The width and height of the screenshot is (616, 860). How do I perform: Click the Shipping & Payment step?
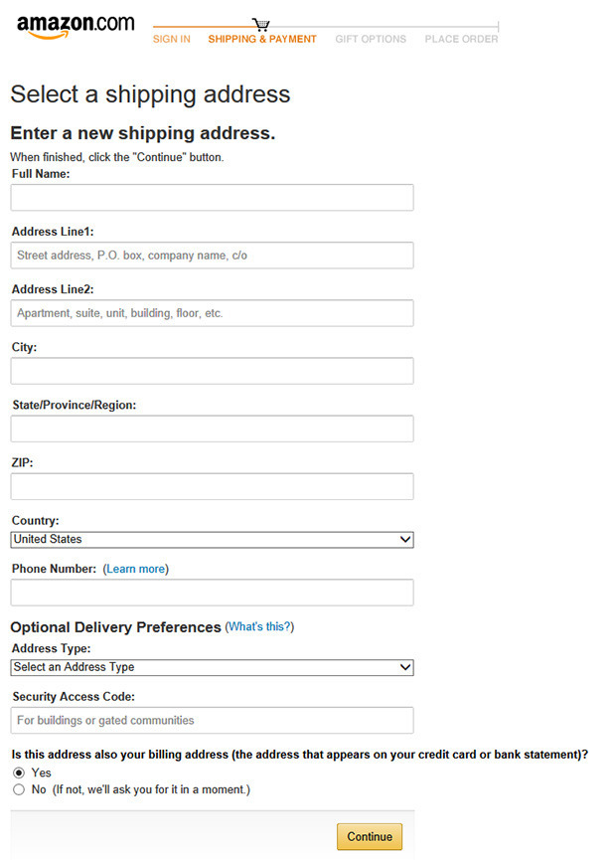pos(262,39)
